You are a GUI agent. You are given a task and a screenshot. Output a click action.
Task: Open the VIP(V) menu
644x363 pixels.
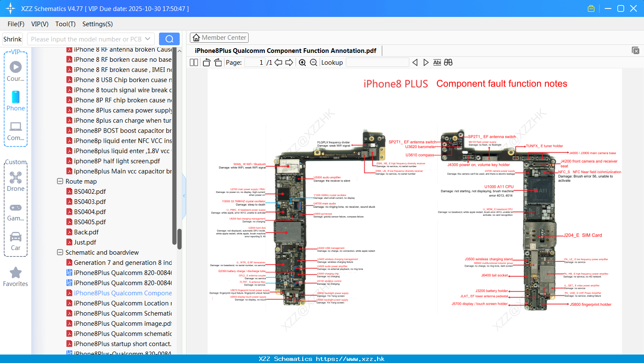click(x=40, y=24)
